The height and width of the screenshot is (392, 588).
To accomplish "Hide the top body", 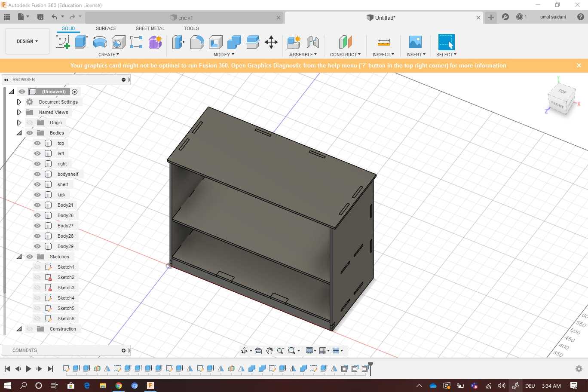I will click(37, 143).
